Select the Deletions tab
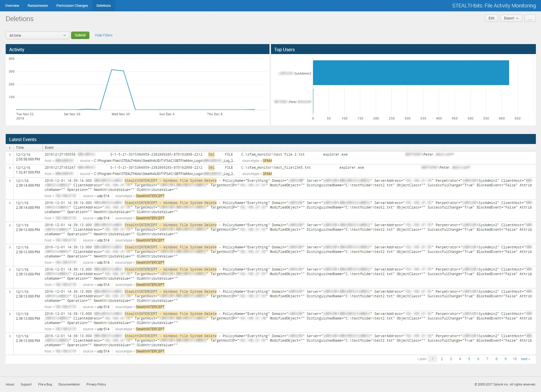541x392 pixels. (x=104, y=6)
